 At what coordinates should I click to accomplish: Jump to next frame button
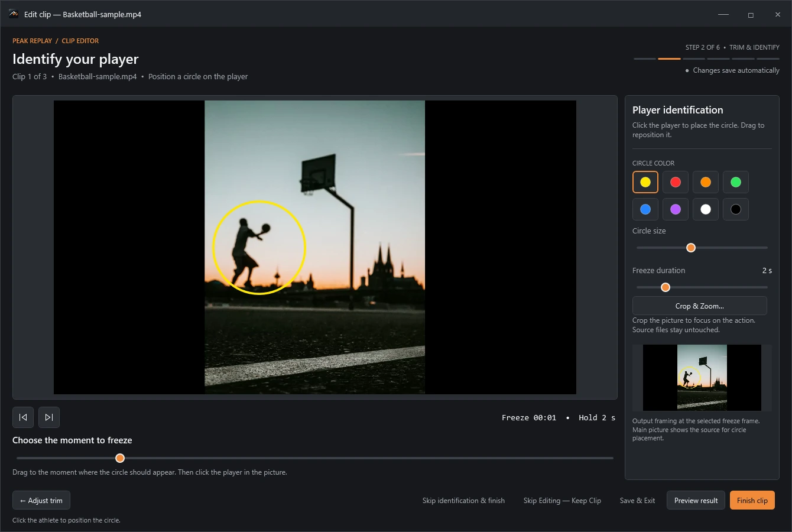49,417
